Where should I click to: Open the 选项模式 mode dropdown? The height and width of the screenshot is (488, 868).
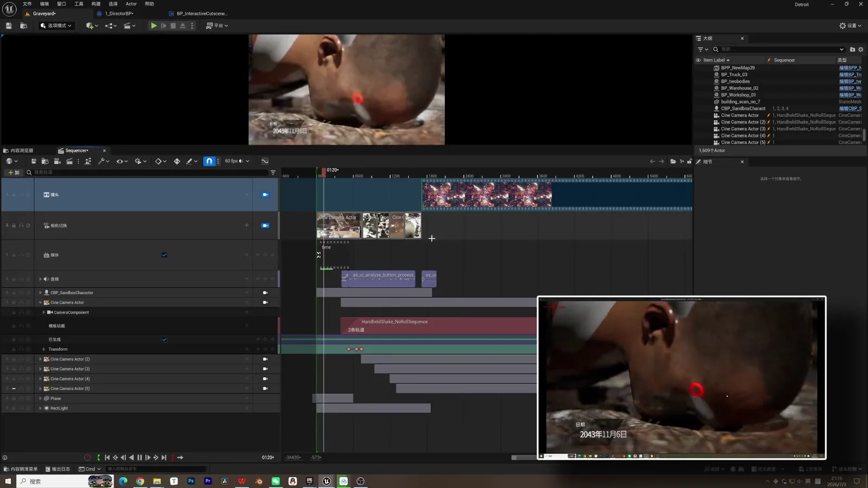click(56, 25)
